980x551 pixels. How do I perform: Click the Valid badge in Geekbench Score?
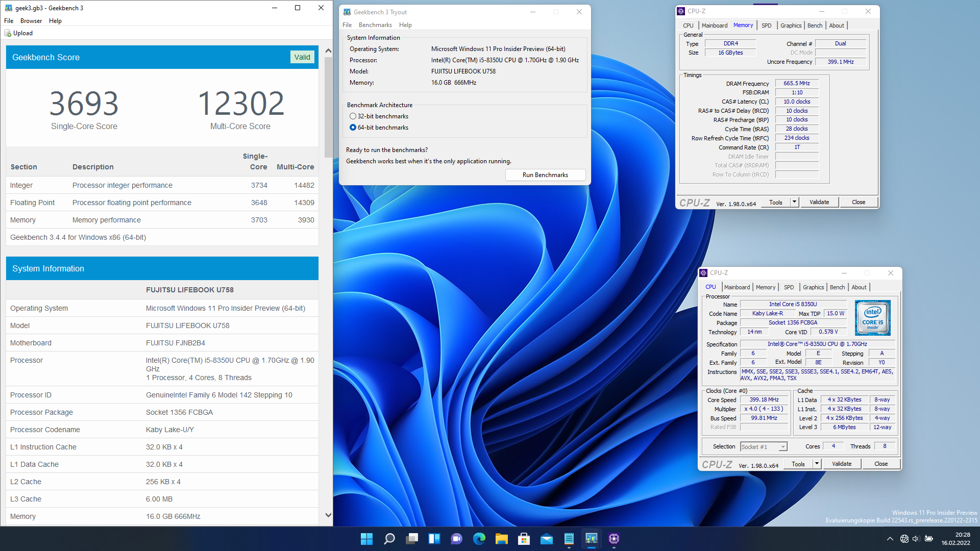[302, 57]
